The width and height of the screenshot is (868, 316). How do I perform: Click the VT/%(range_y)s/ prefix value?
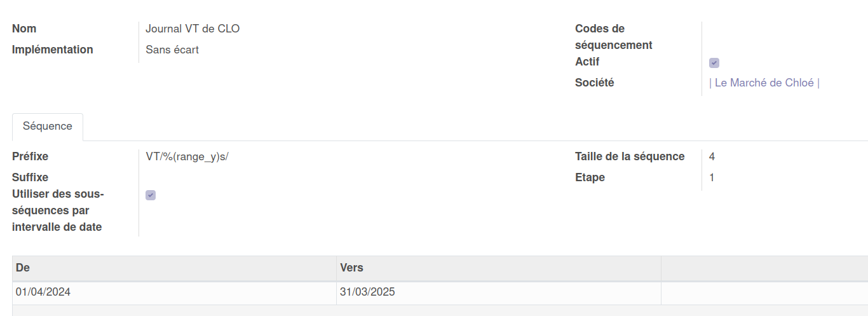coord(187,156)
